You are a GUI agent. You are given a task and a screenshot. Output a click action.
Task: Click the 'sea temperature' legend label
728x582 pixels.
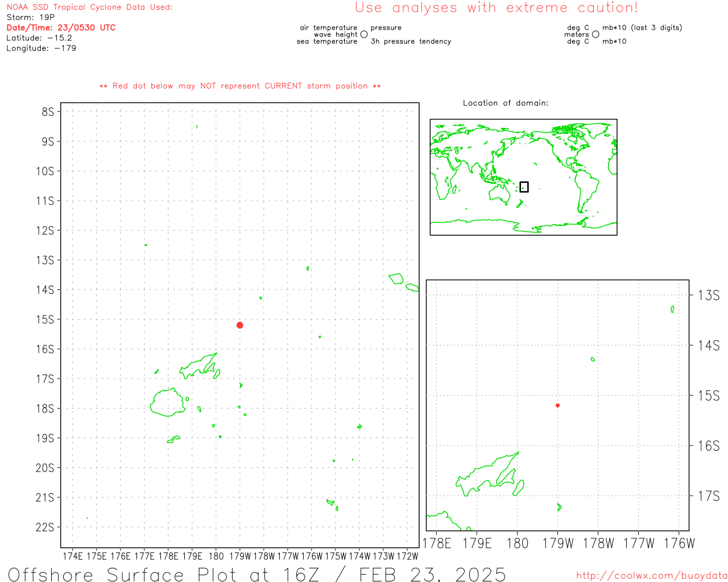(327, 41)
